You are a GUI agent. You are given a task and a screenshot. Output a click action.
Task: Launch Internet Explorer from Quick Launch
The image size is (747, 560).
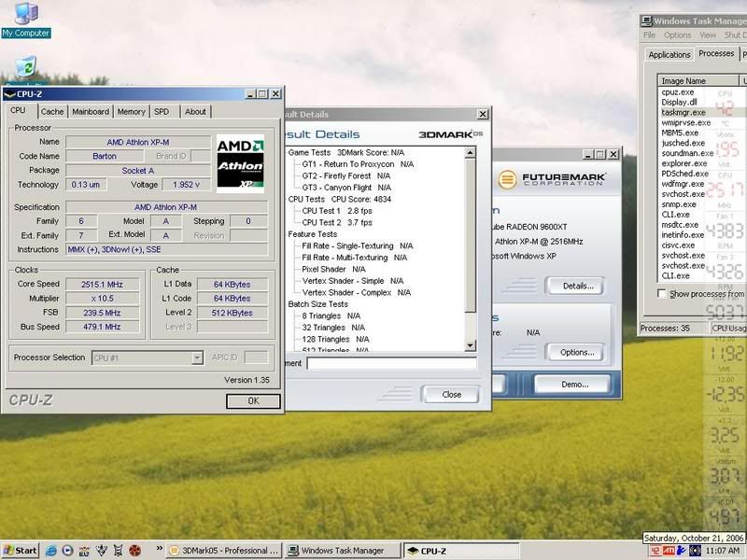pos(50,551)
